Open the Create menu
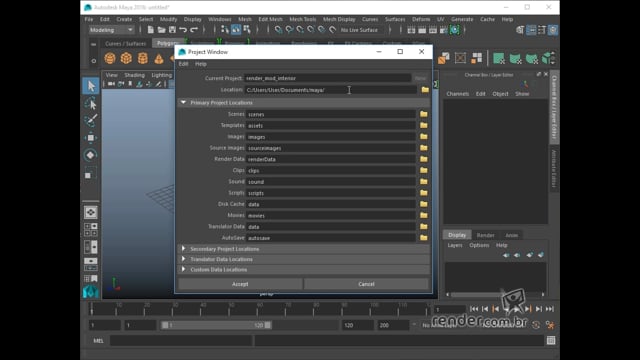The width and height of the screenshot is (640, 360). 124,19
